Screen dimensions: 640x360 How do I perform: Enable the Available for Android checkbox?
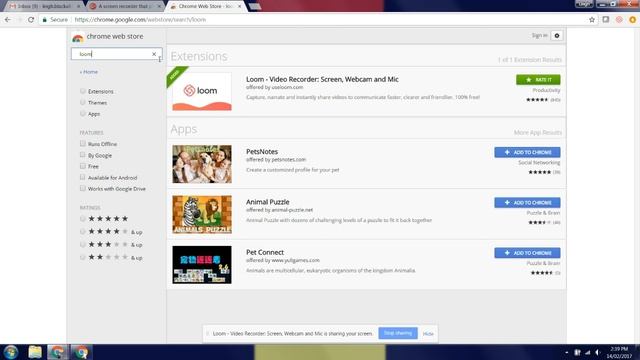(x=83, y=177)
